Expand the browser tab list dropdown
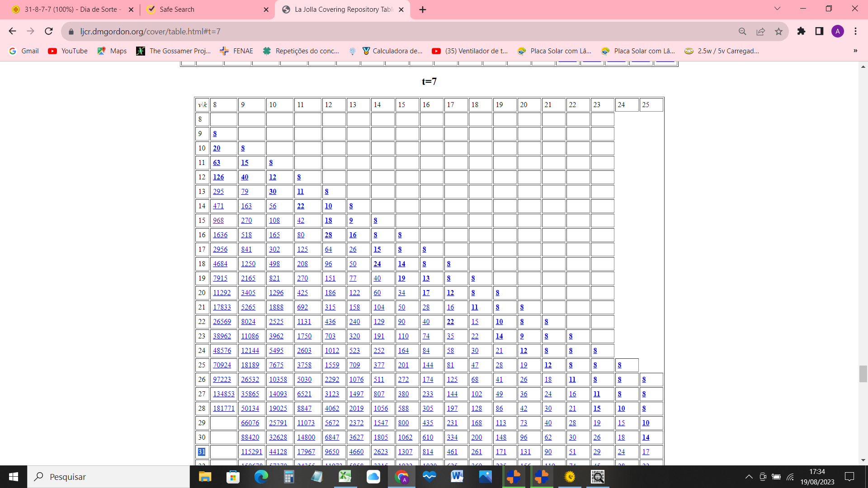868x488 pixels. point(778,9)
